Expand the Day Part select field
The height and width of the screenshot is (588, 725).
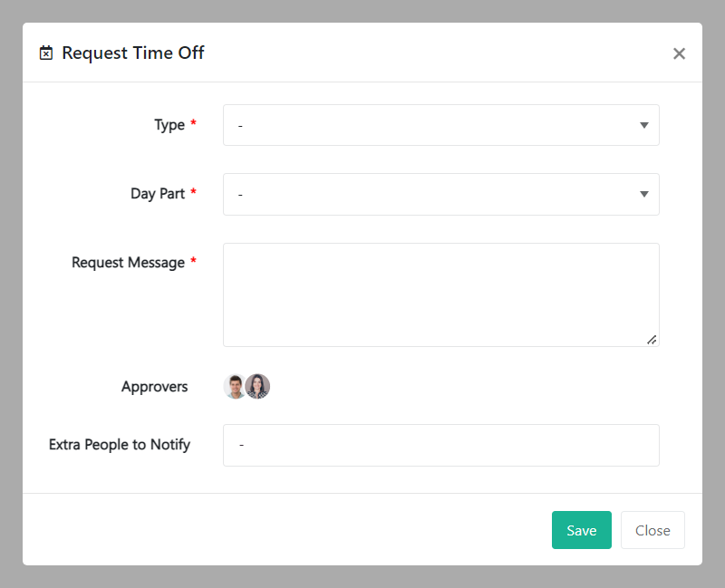point(440,194)
